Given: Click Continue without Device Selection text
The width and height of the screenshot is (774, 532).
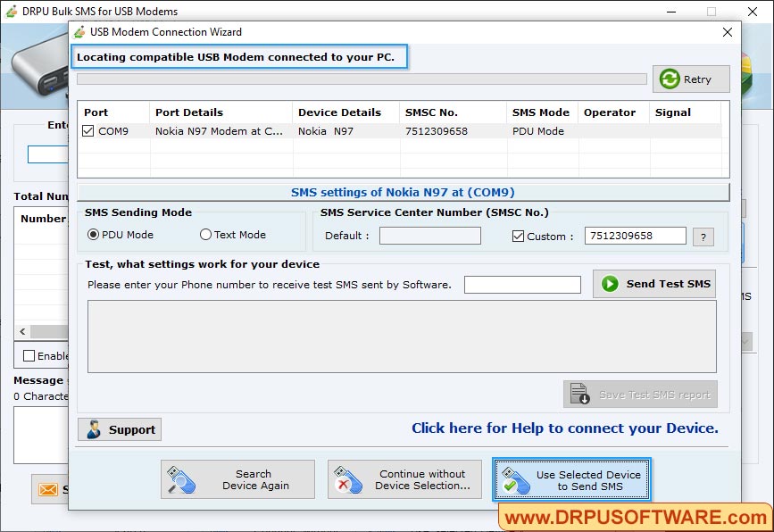Looking at the screenshot, I should [x=422, y=479].
